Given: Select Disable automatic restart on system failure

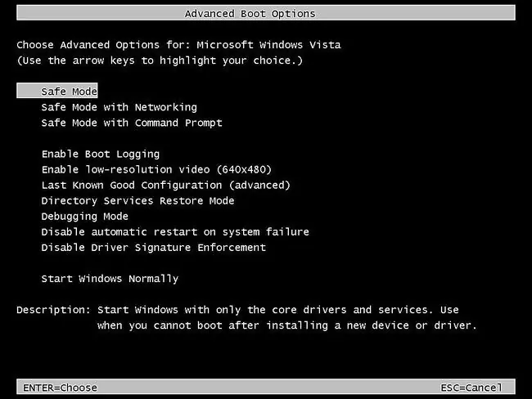Looking at the screenshot, I should pyautogui.click(x=175, y=232).
